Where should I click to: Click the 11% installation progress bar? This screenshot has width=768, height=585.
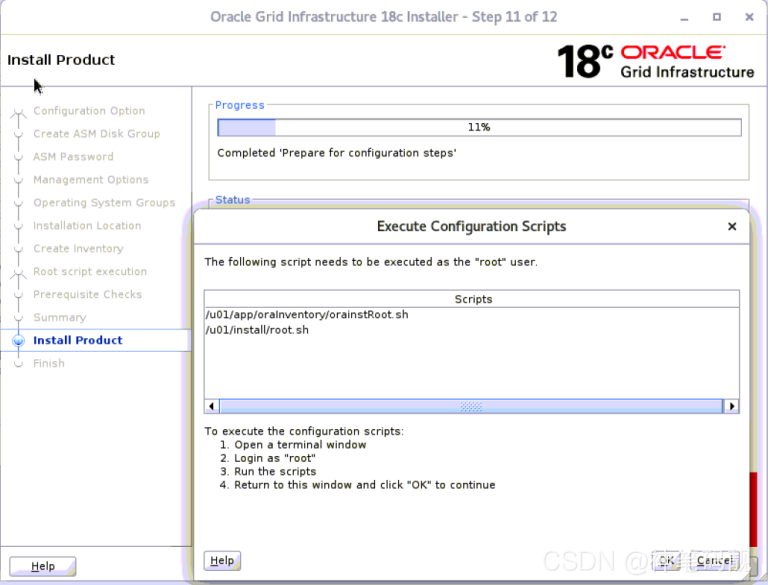[479, 127]
